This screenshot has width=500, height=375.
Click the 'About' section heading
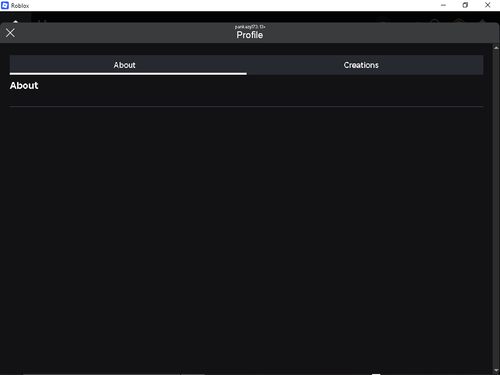click(x=24, y=86)
